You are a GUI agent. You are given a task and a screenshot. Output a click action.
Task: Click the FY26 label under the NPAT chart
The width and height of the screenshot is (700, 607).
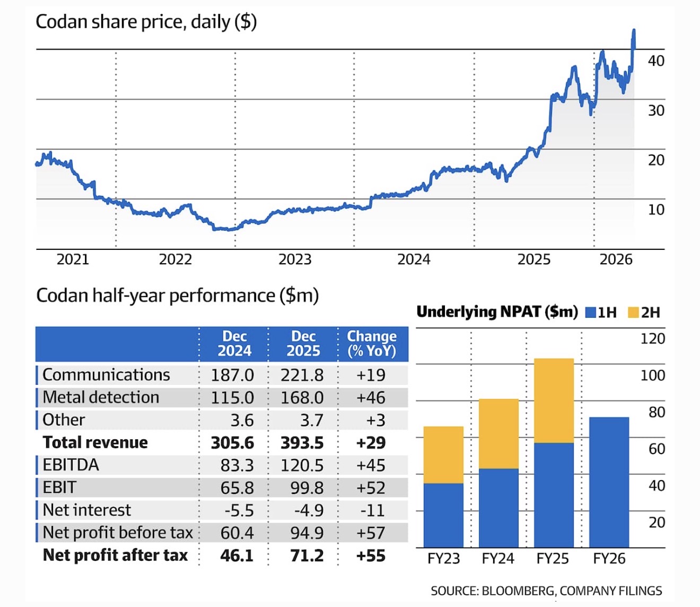point(609,558)
